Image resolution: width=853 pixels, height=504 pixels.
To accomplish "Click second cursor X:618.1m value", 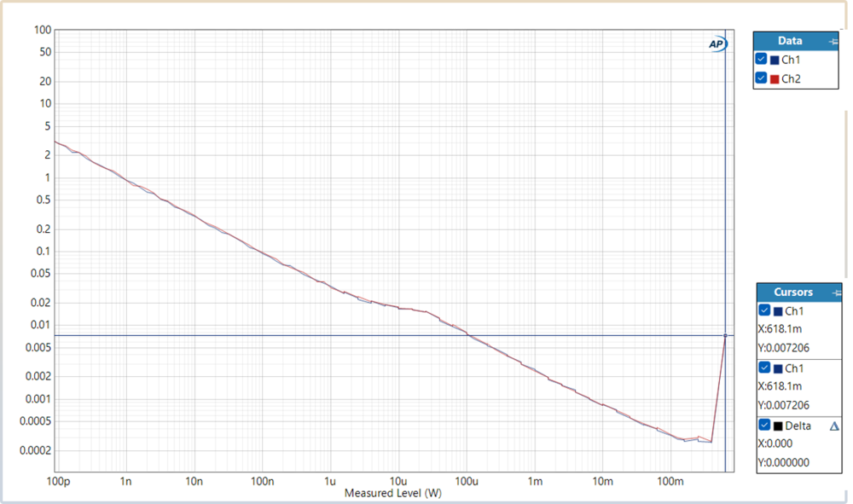I will pyautogui.click(x=780, y=386).
